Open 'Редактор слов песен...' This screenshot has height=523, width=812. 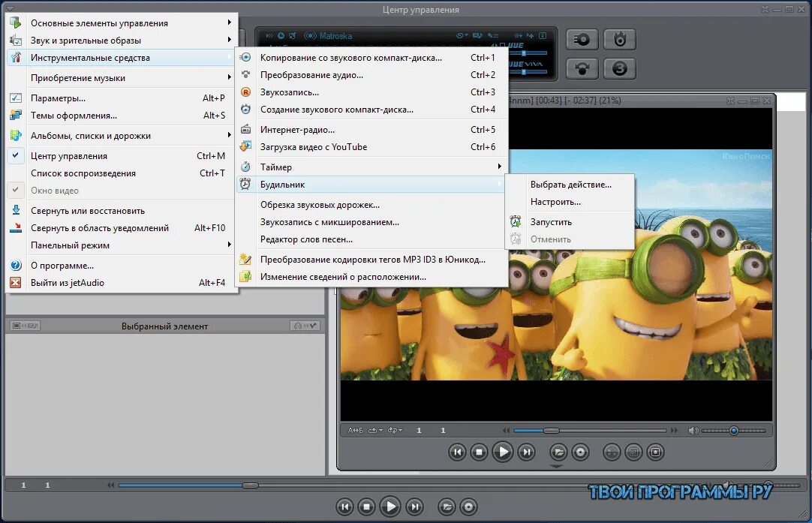pyautogui.click(x=371, y=239)
